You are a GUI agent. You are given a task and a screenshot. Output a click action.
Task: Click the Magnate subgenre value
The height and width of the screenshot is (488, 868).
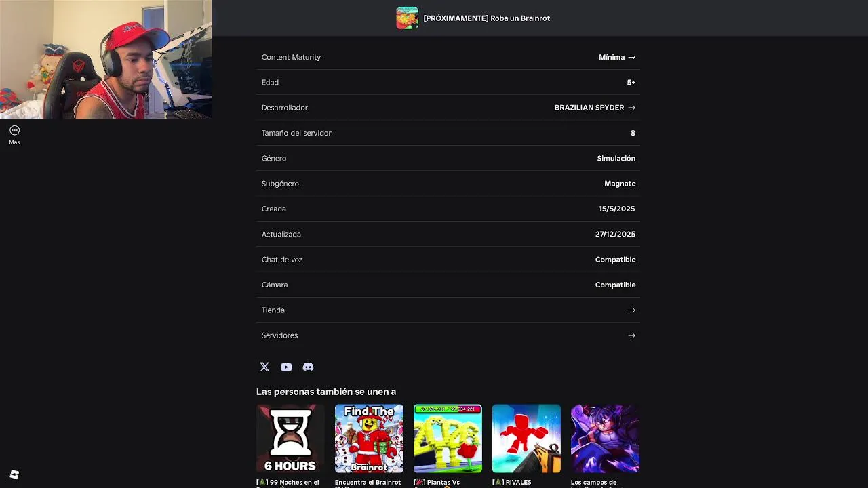[620, 184]
